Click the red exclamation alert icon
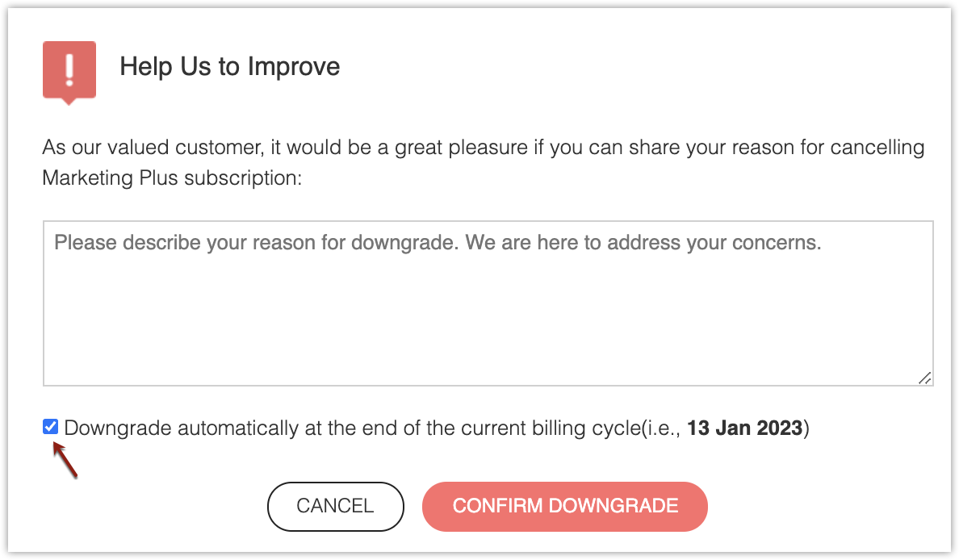The width and height of the screenshot is (959, 560). 69,70
